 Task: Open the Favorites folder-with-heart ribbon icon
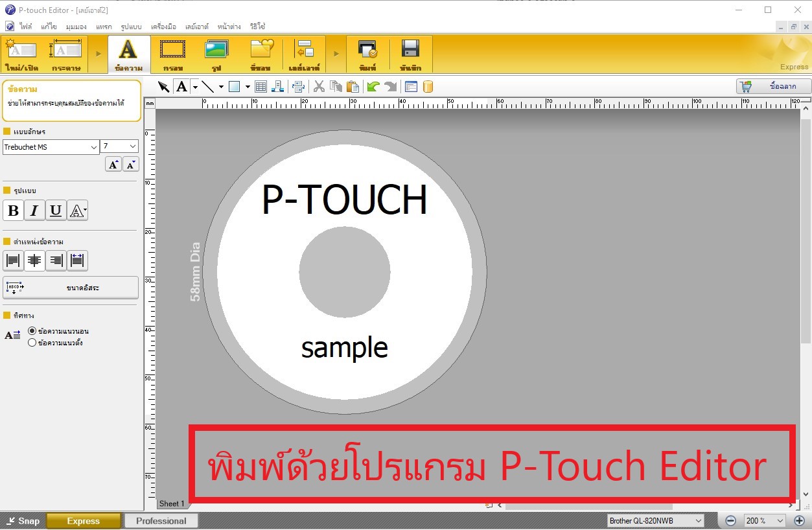pos(261,54)
